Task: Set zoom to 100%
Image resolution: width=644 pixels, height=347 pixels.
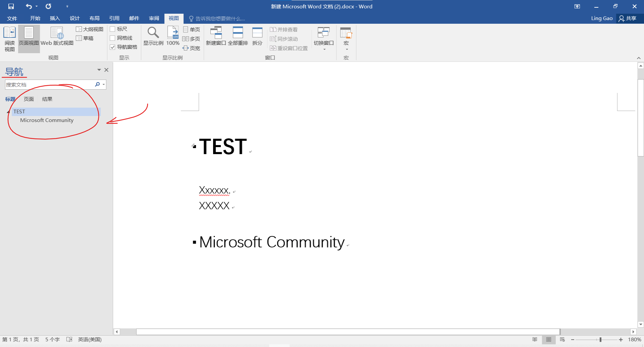Action: (173, 36)
